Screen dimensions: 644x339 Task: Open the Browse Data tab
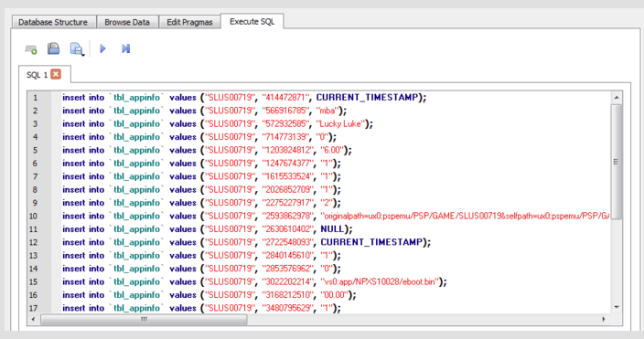127,22
